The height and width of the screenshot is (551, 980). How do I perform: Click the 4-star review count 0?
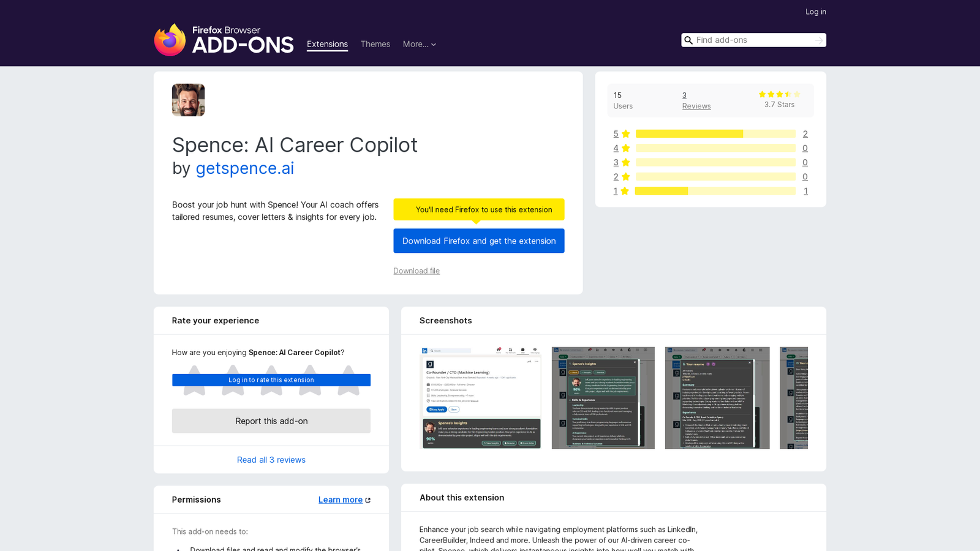(805, 148)
